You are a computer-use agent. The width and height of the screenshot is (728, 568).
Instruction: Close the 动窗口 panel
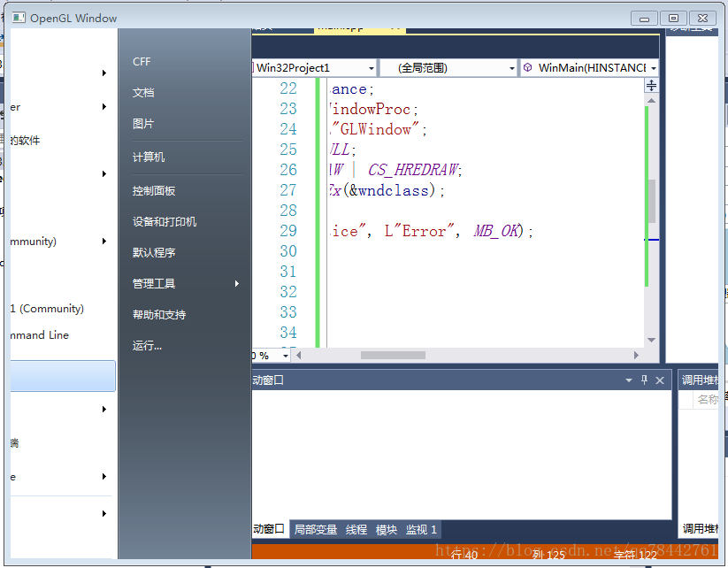tap(658, 380)
